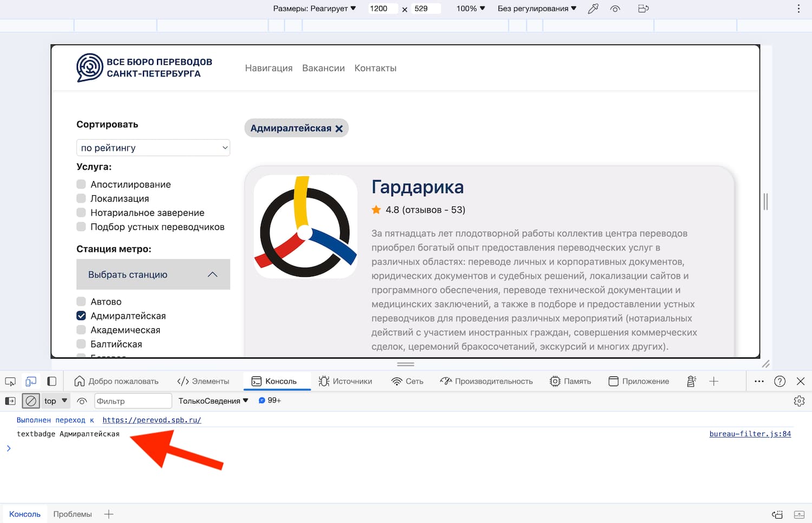Open live expression eye icon
Image resolution: width=812 pixels, height=523 pixels.
82,401
